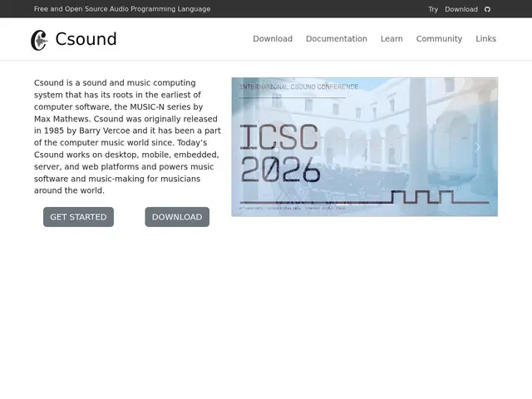Image resolution: width=532 pixels, height=399 pixels.
Task: Open the Documentation menu item
Action: [337, 39]
